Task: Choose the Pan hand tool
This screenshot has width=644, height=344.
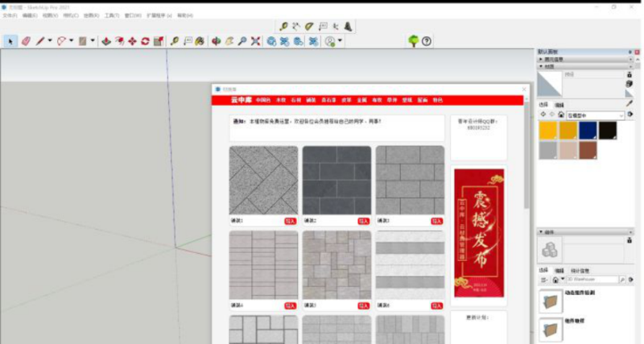Action: pos(229,41)
